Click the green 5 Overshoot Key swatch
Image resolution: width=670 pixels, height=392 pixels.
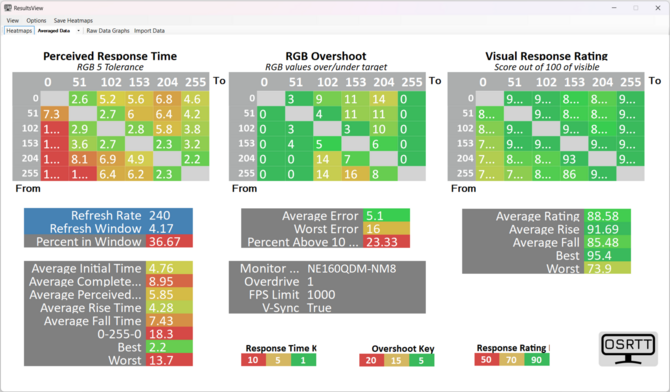pyautogui.click(x=421, y=360)
